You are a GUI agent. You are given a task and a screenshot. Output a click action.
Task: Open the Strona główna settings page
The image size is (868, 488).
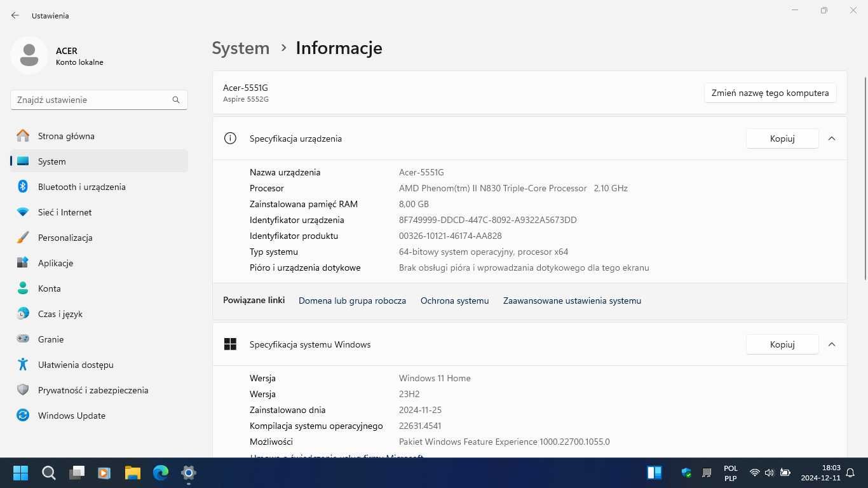click(99, 135)
